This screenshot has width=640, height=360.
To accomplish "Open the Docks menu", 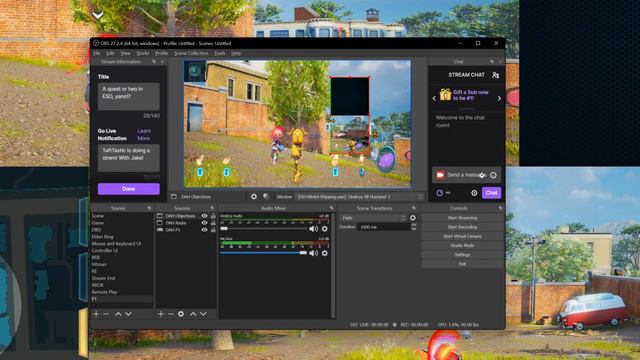I will [142, 53].
